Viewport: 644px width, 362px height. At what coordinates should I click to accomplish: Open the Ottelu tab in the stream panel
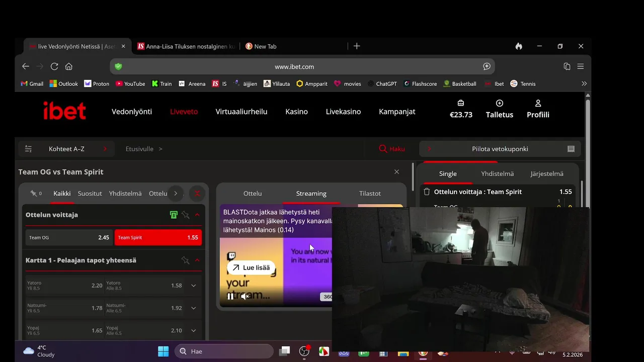click(253, 194)
